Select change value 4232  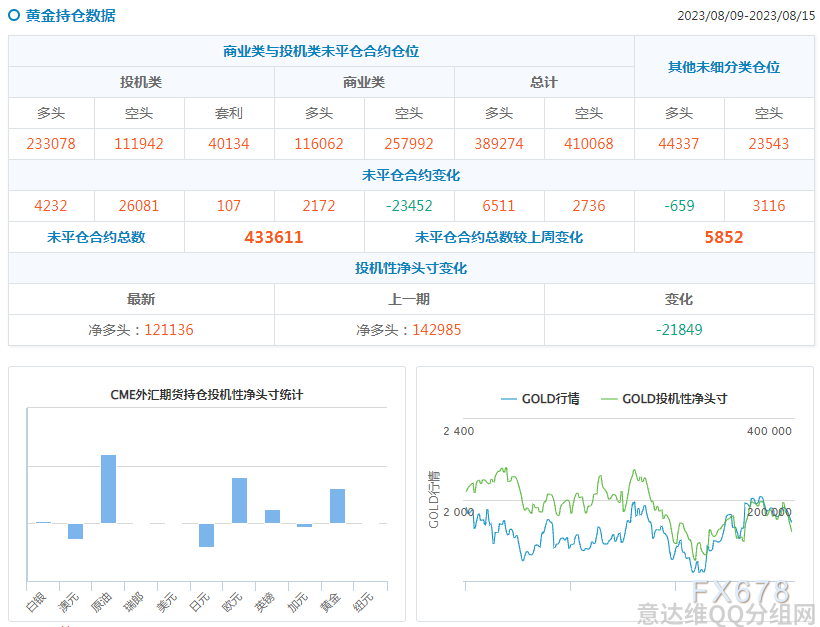click(x=51, y=206)
